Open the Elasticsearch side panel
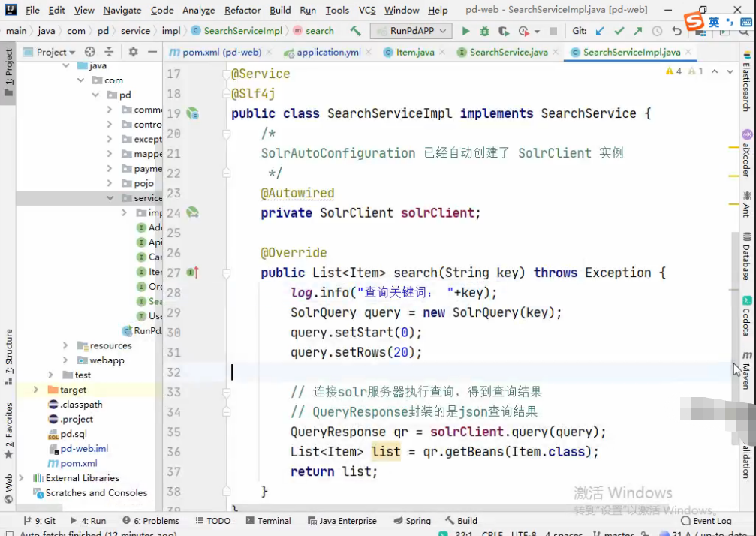 (747, 80)
